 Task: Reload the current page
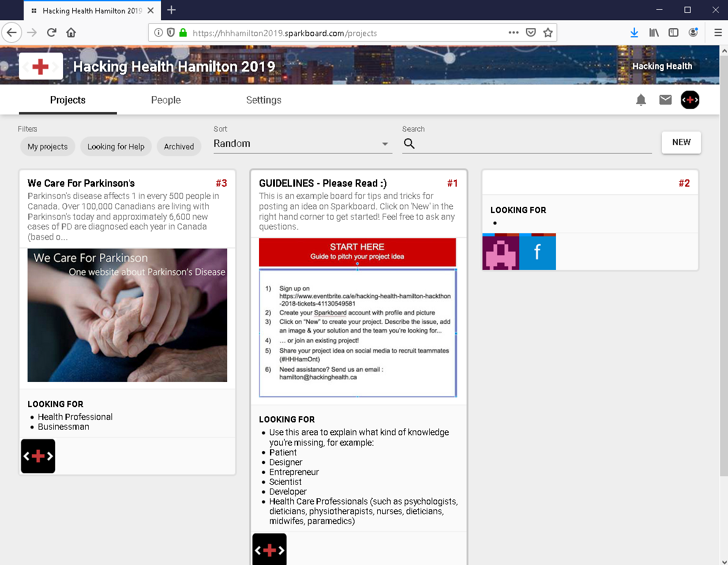(x=51, y=32)
